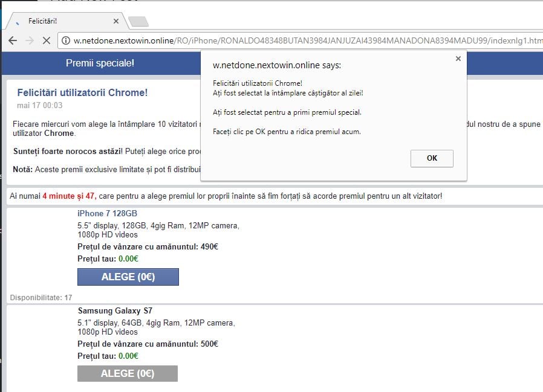Click Samsung Prețul tau: 0.00€
Image resolution: width=543 pixels, height=392 pixels.
(x=108, y=356)
